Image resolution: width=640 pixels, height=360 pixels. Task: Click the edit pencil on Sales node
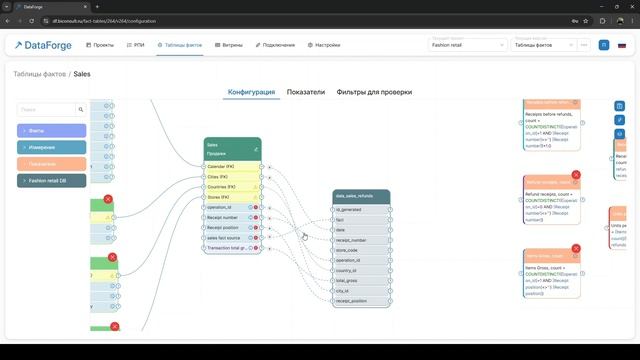[x=256, y=149]
